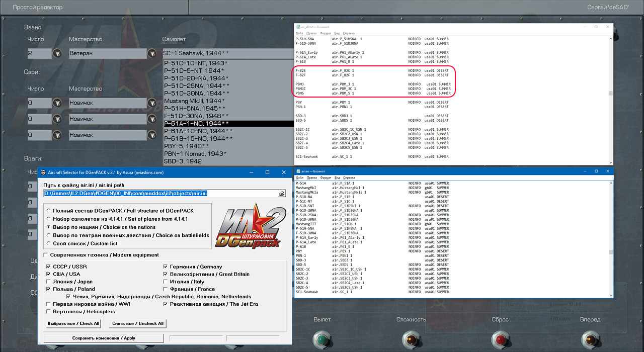Open the first Новичок skill dropdown under Свои
Image resolution: width=644 pixels, height=352 pixels.
coord(152,103)
